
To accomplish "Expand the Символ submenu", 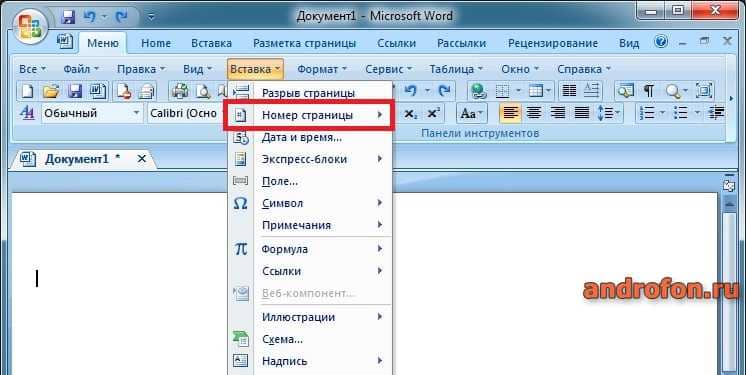I will click(311, 203).
